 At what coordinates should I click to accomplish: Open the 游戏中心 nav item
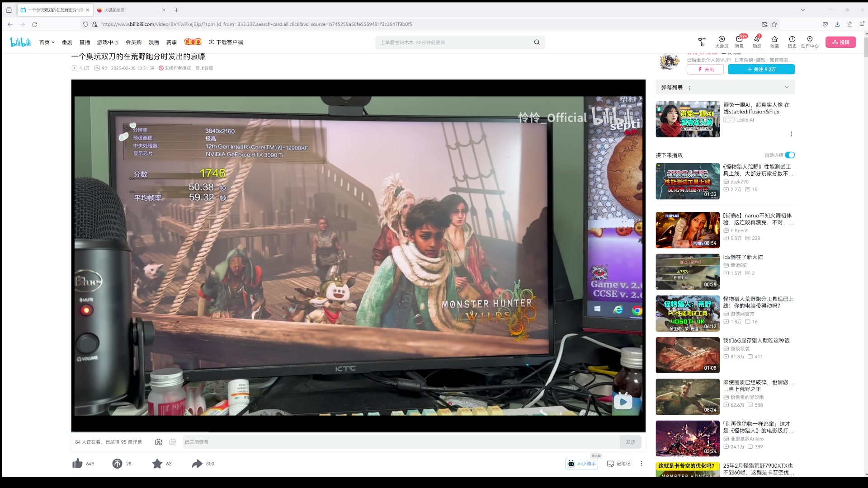coord(108,42)
